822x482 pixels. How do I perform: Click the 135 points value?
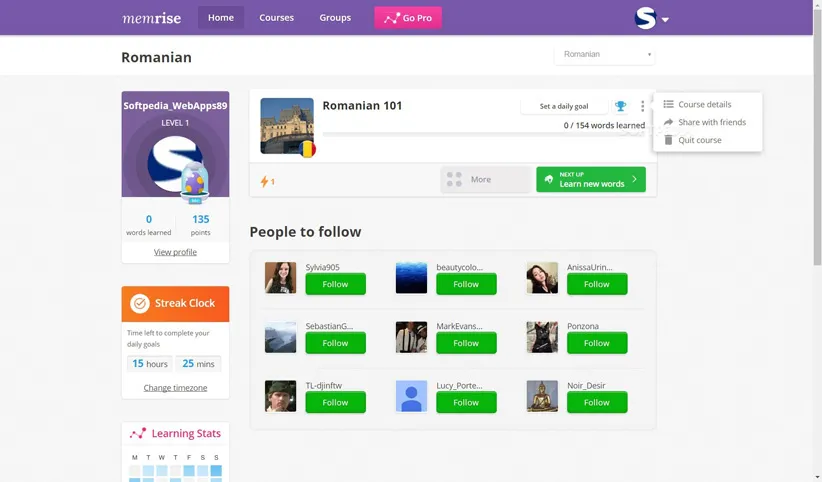point(201,219)
